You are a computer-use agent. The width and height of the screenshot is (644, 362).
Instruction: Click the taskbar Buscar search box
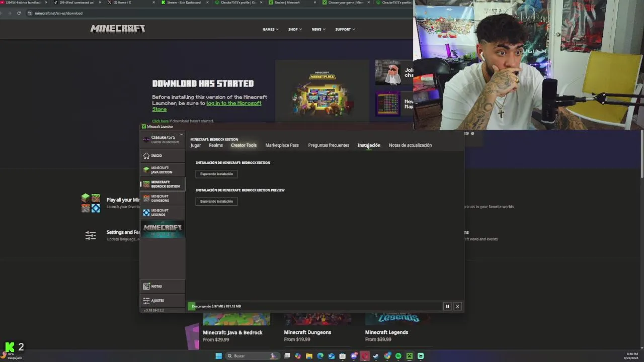coord(253,356)
